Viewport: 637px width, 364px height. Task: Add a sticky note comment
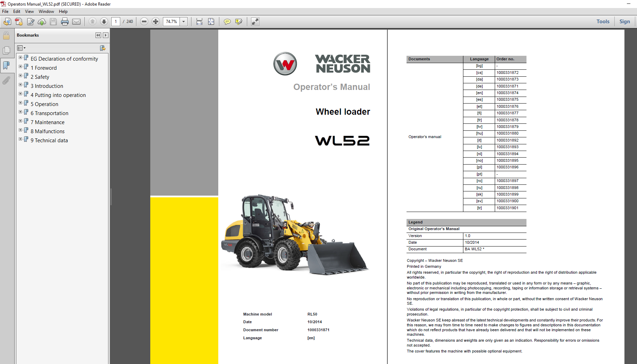[x=227, y=22]
